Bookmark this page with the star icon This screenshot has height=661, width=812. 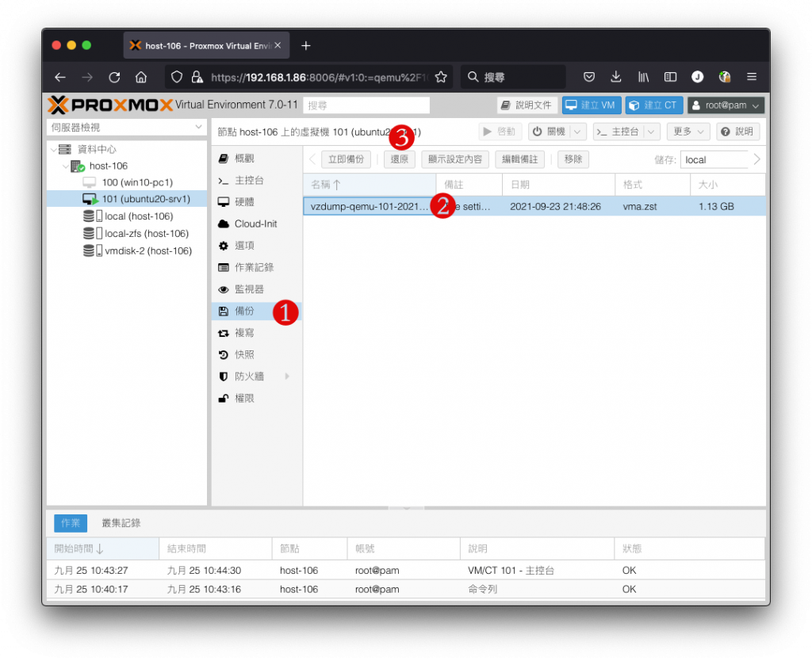pyautogui.click(x=441, y=78)
